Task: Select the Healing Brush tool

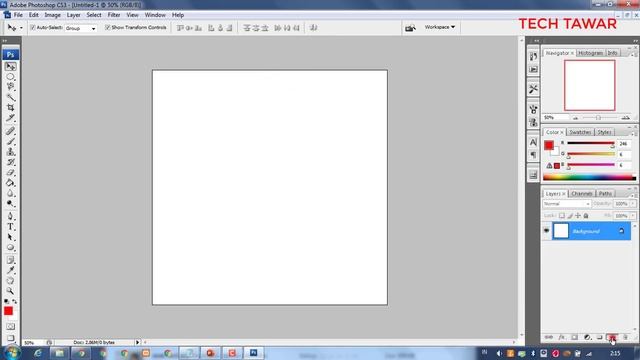Action: coord(11,131)
